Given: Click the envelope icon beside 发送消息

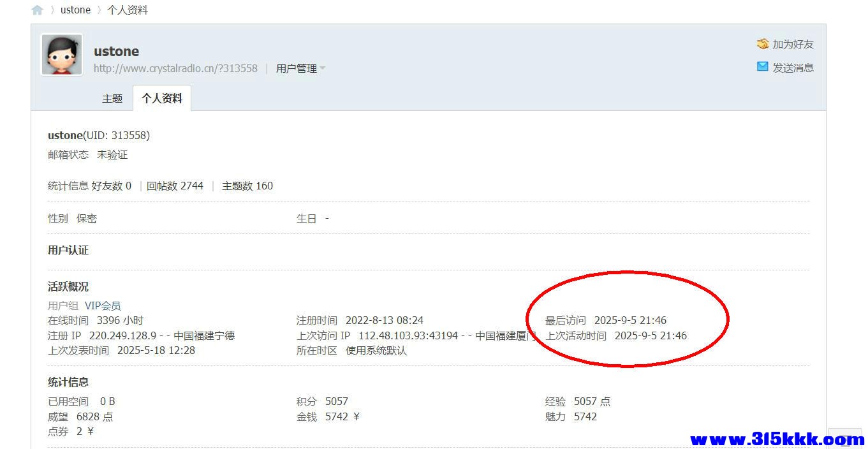Looking at the screenshot, I should click(x=763, y=67).
